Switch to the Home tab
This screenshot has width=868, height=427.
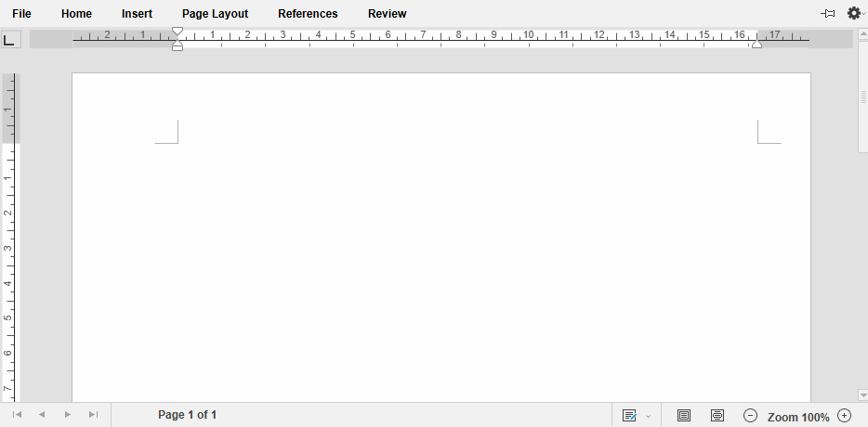tap(76, 14)
